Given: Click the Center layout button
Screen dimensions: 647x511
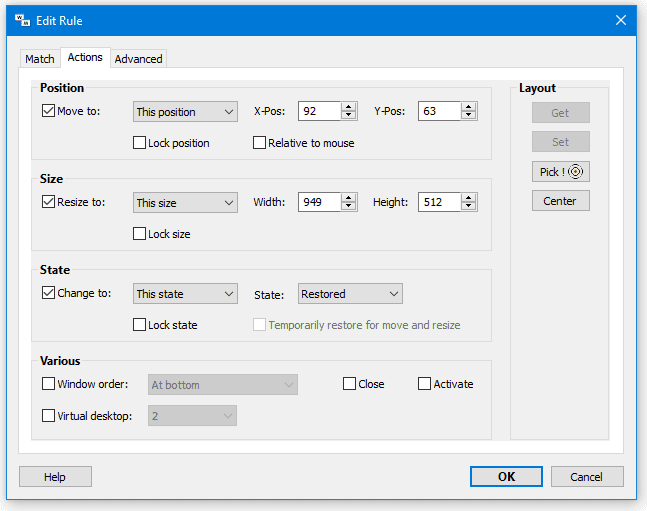Looking at the screenshot, I should 560,201.
